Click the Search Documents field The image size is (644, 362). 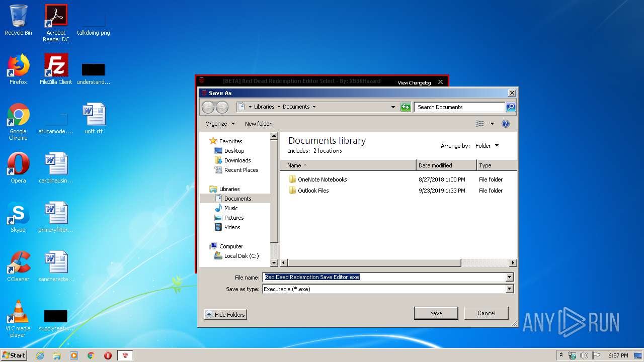pos(460,107)
